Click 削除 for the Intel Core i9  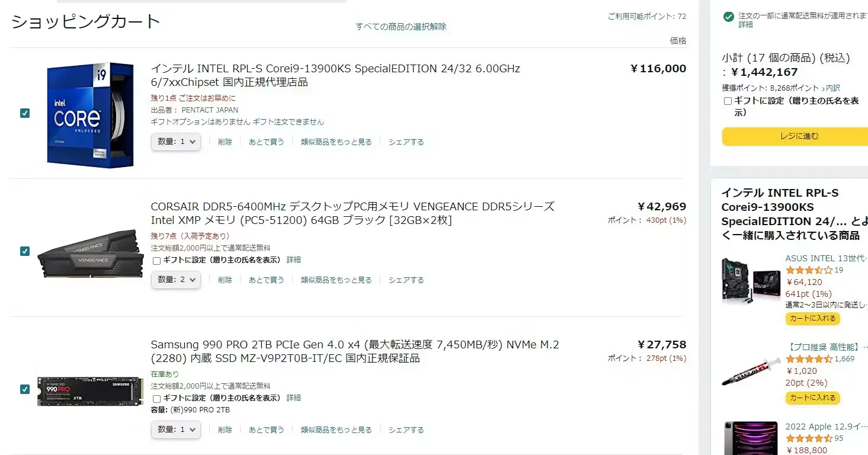click(225, 142)
